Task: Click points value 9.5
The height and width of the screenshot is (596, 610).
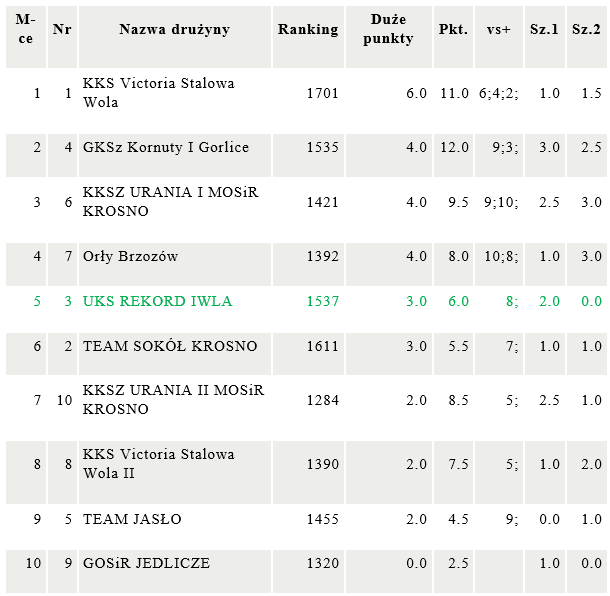Action: pyautogui.click(x=458, y=202)
